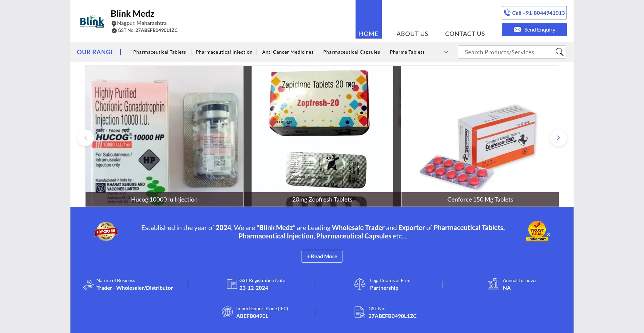Select the Home tab
This screenshot has width=644, height=333.
pos(369,19)
